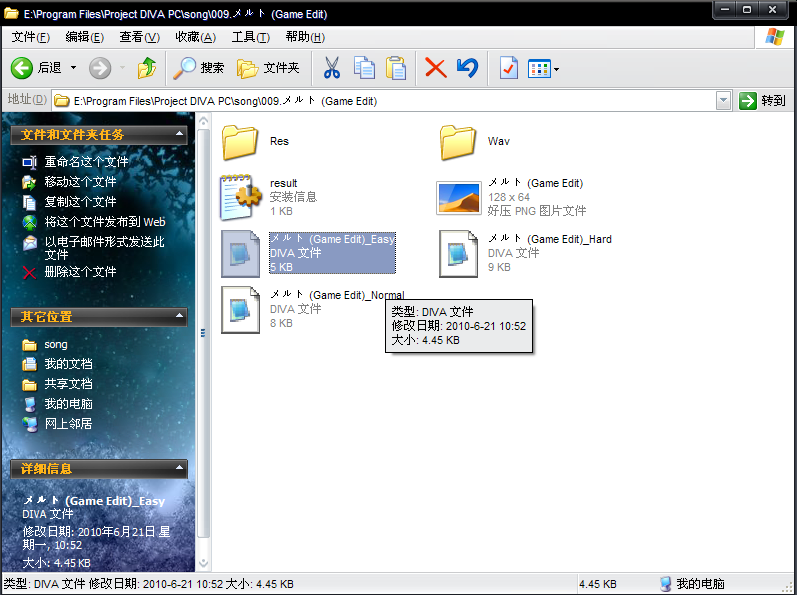
Task: Collapse the 文件和文件夹任务 panel
Action: click(179, 134)
